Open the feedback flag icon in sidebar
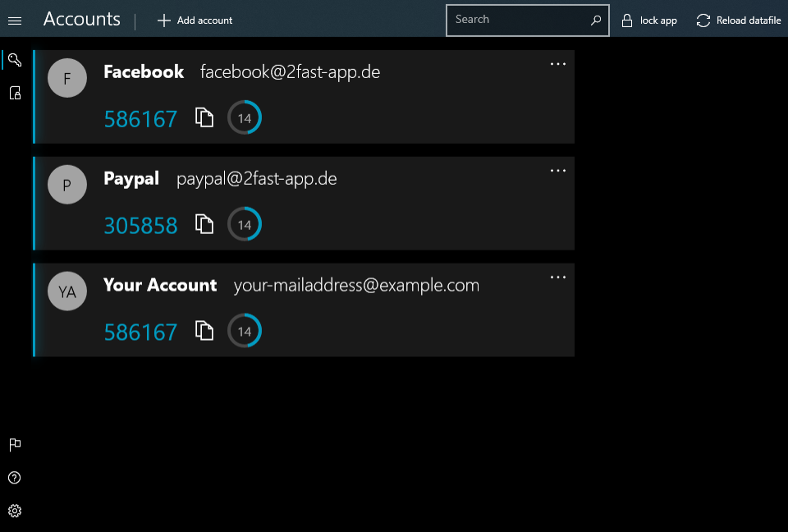This screenshot has width=788, height=532. pyautogui.click(x=15, y=444)
